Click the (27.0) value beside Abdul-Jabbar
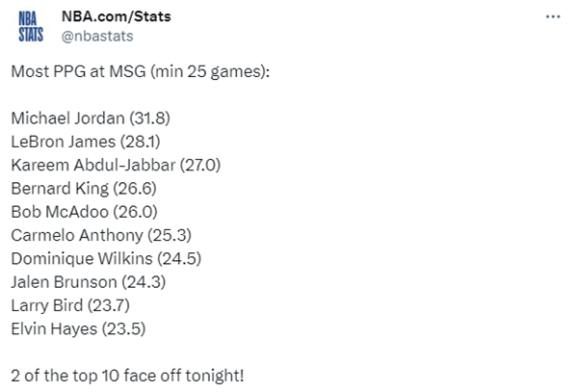Viewport: 578px width, 392px height. click(x=200, y=165)
